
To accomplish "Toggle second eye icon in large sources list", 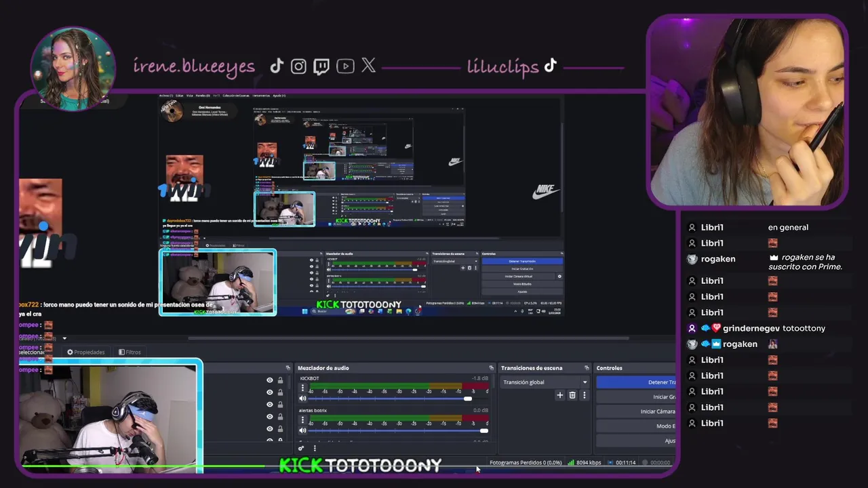I will 270,392.
